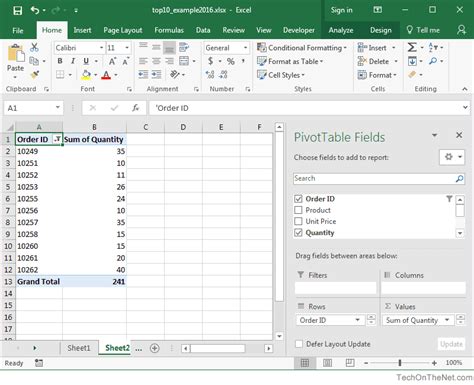Switch to Page Break Preview in status bar

tap(350, 363)
